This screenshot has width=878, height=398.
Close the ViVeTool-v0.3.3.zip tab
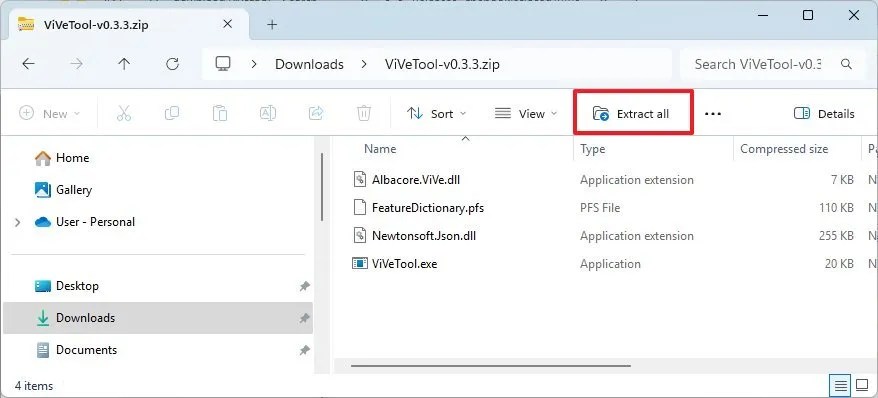click(227, 25)
